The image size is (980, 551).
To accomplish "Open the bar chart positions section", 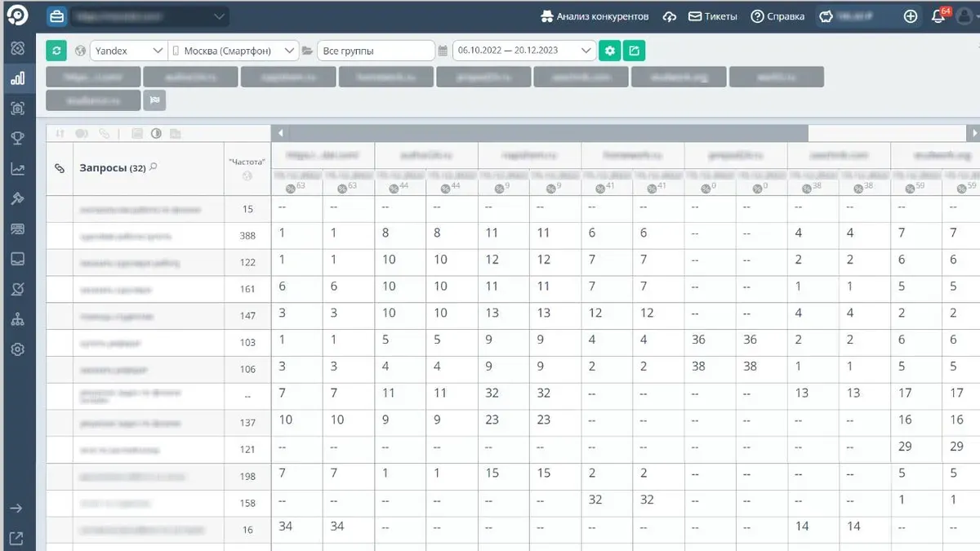I will pyautogui.click(x=18, y=78).
